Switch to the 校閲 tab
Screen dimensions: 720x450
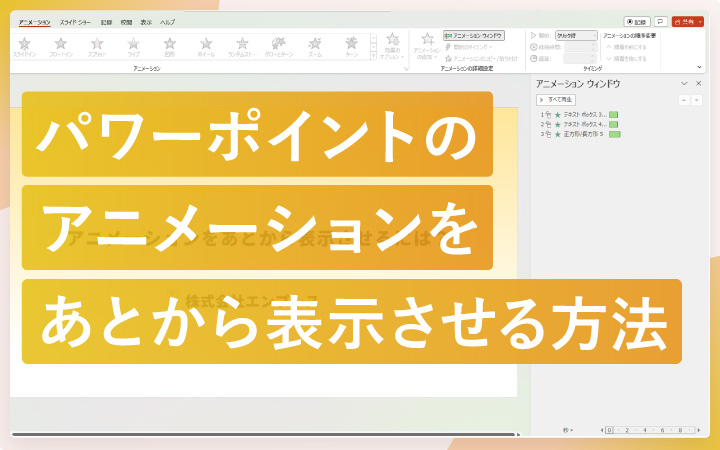(126, 22)
